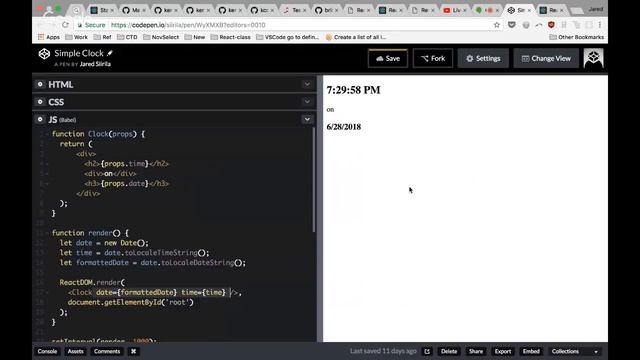Screen dimensions: 640x360
Task: Edit pen title using the pencil icon
Action: tap(110, 53)
